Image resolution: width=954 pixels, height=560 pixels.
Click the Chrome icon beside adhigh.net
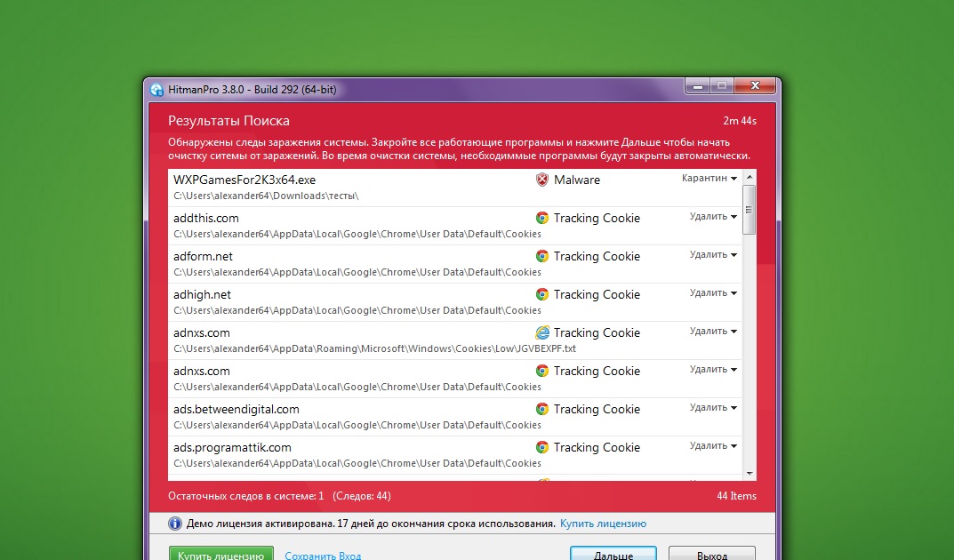tap(542, 294)
